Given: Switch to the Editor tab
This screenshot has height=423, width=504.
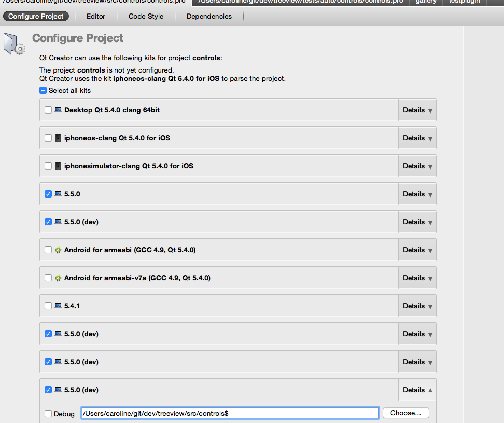Looking at the screenshot, I should (x=96, y=17).
